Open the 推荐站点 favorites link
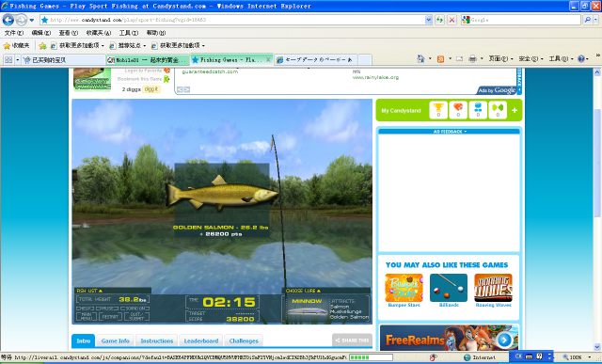The width and height of the screenshot is (602, 364). coord(128,46)
